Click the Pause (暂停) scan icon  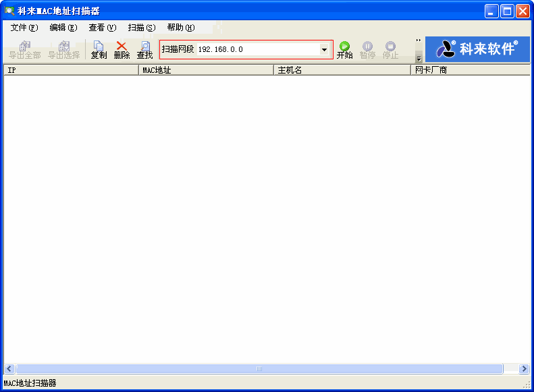367,50
